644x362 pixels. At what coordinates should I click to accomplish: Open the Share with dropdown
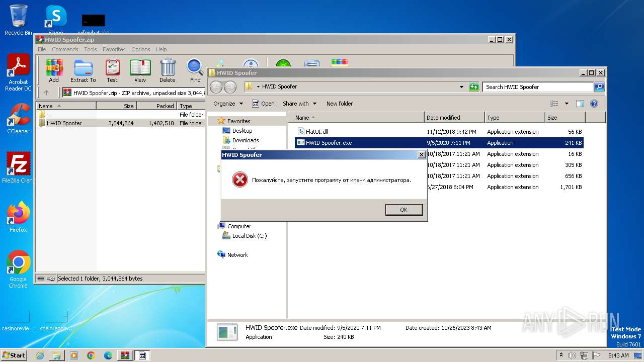[299, 104]
